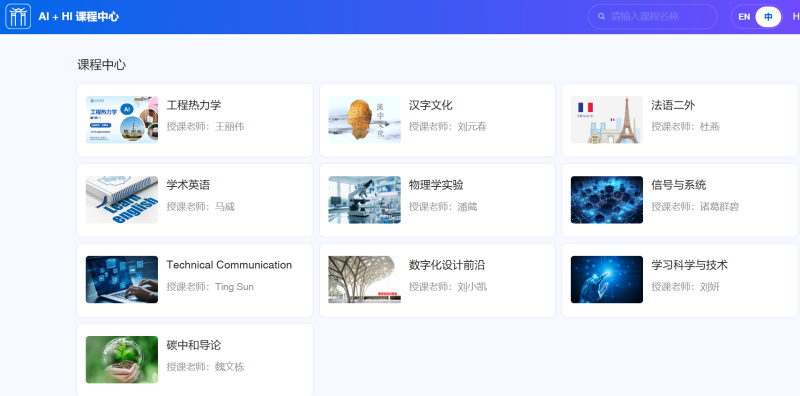Viewport: 800px width, 396px height.
Task: Click teacher name 刘元春
Action: coord(472,127)
